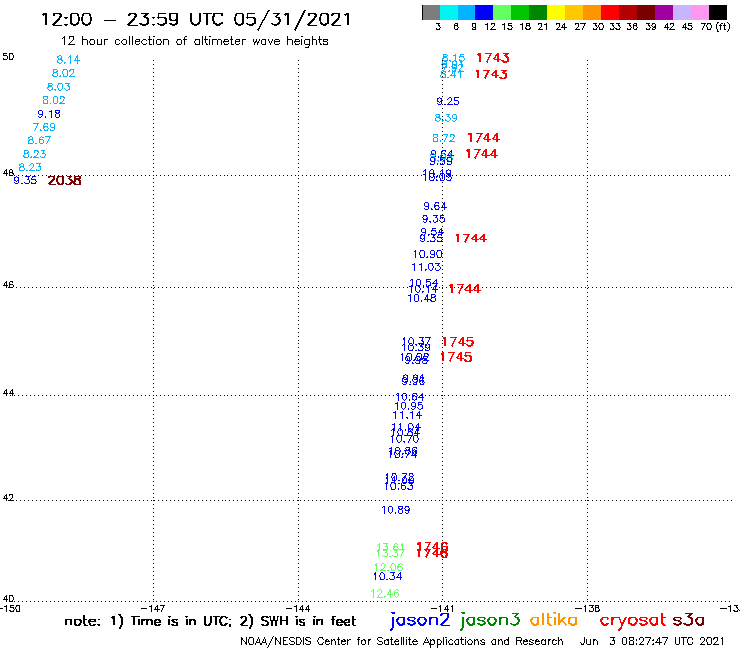The width and height of the screenshot is (740, 650).
Task: Click the longitude axis label -147
Action: pyautogui.click(x=153, y=608)
